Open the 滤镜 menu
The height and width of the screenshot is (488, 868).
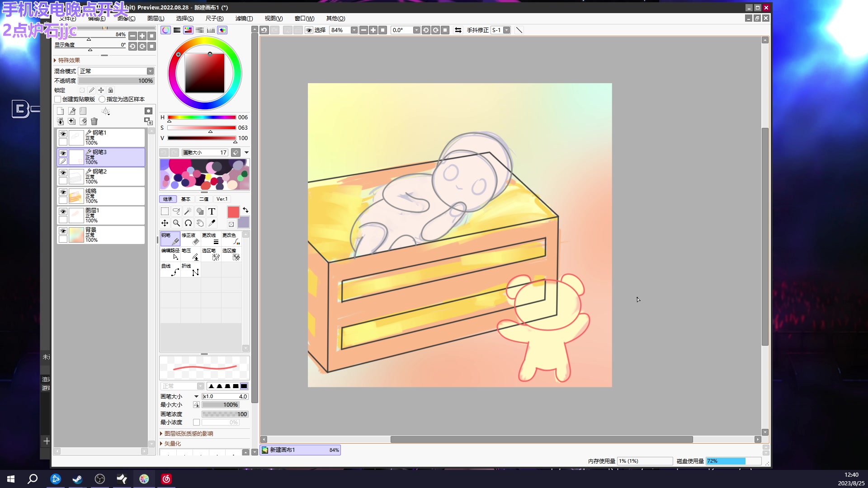pos(244,18)
